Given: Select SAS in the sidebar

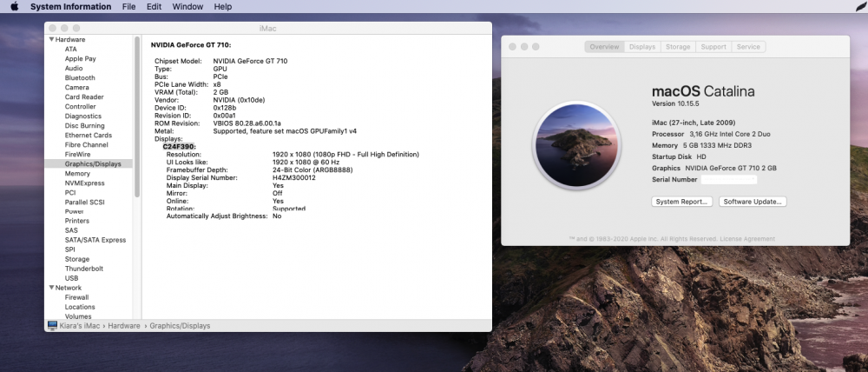Looking at the screenshot, I should (x=71, y=230).
